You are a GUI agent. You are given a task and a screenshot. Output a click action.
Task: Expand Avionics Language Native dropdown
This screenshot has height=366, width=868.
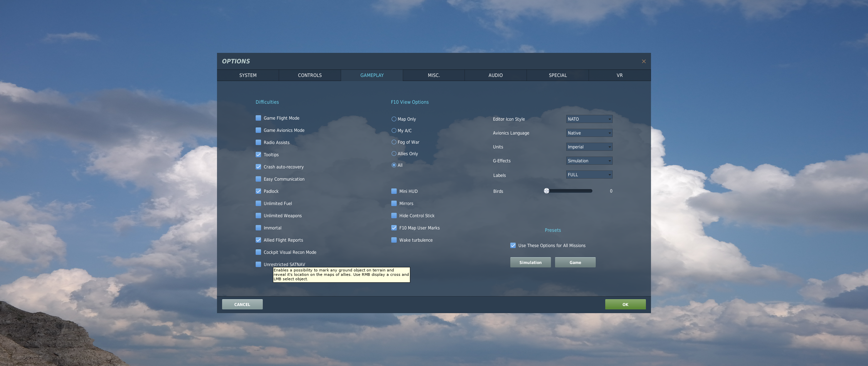(589, 133)
